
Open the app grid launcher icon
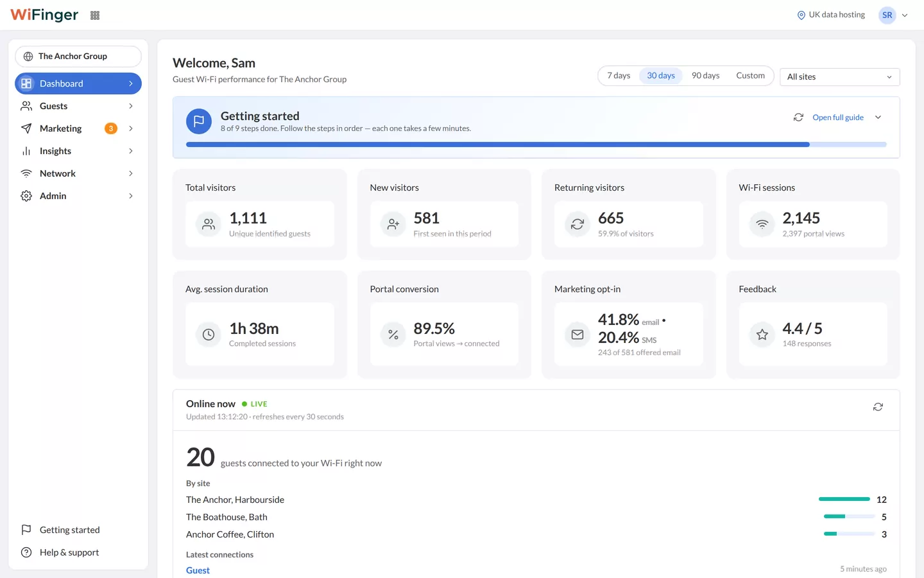click(x=95, y=15)
